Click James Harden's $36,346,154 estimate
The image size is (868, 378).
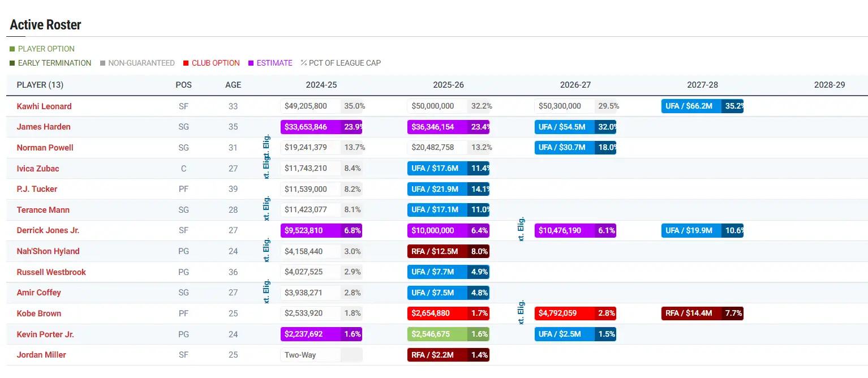(448, 127)
